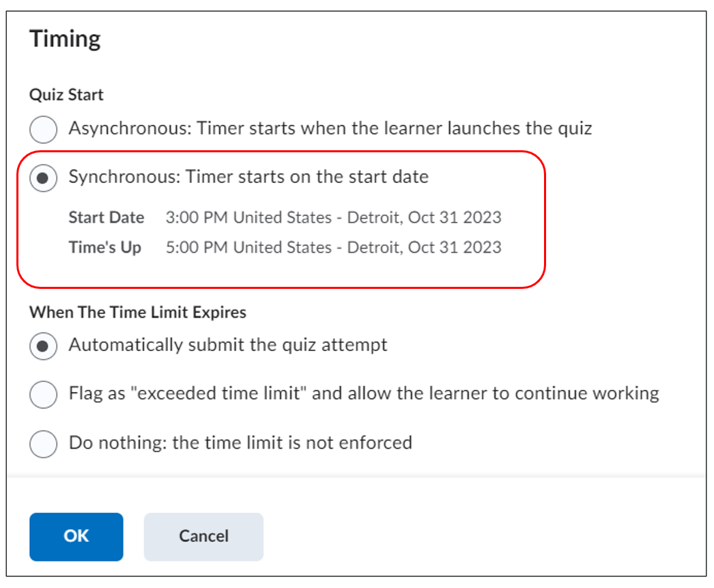
Task: Click the automatically submit option label
Action: click(x=227, y=346)
